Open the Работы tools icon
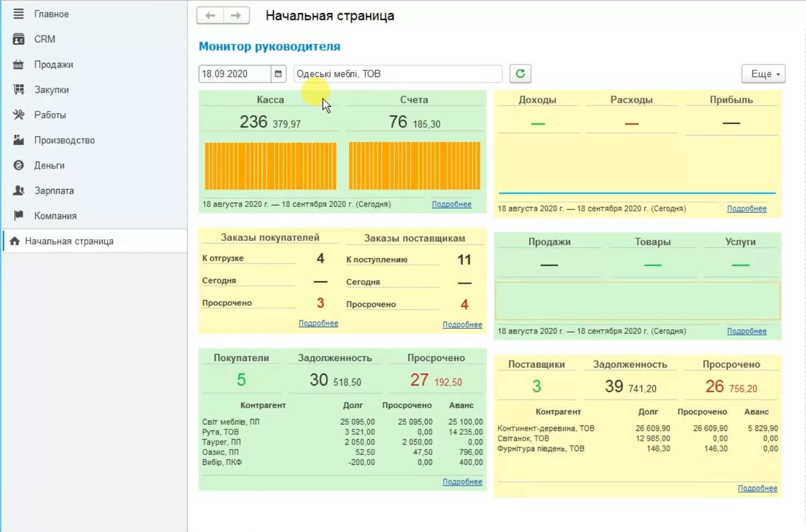The height and width of the screenshot is (532, 806). (19, 115)
